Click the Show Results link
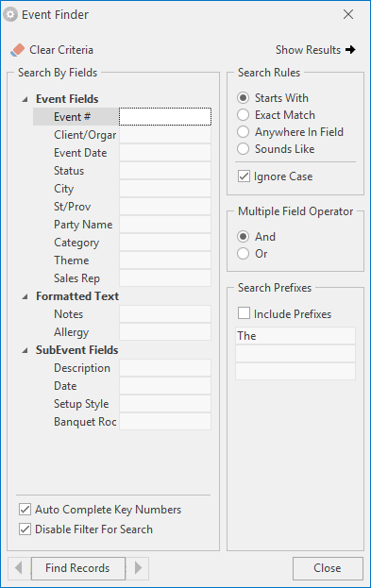The width and height of the screenshot is (371, 588). coord(308,50)
